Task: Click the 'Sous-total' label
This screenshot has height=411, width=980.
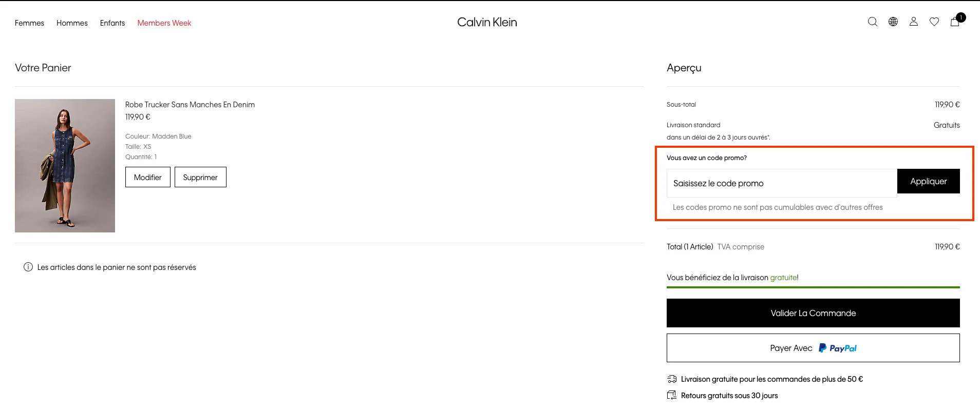Action: point(682,105)
